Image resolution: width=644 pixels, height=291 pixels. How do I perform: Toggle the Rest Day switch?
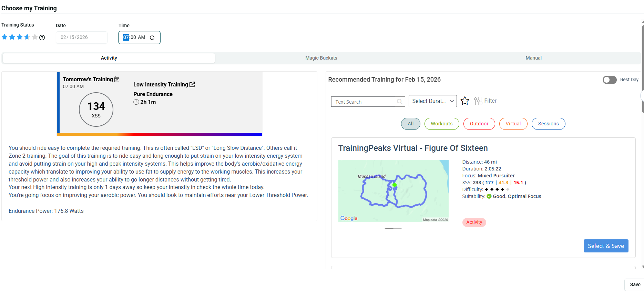point(609,80)
